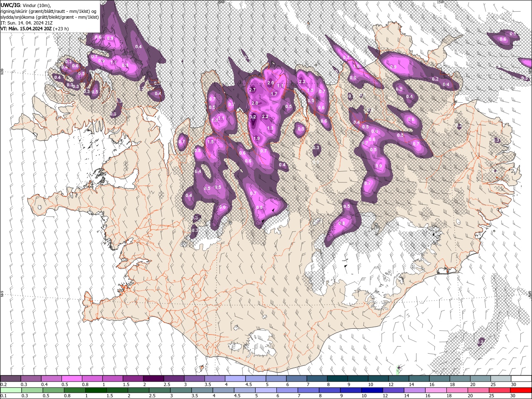The image size is (532, 399).
Task: Select the slate blue 6 swatch, upper legend
Action: point(297,379)
